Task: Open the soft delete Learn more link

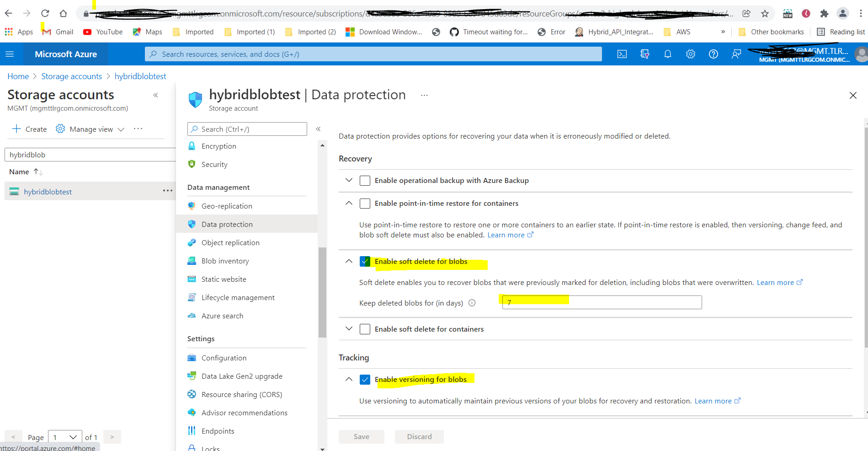Action: pos(776,282)
